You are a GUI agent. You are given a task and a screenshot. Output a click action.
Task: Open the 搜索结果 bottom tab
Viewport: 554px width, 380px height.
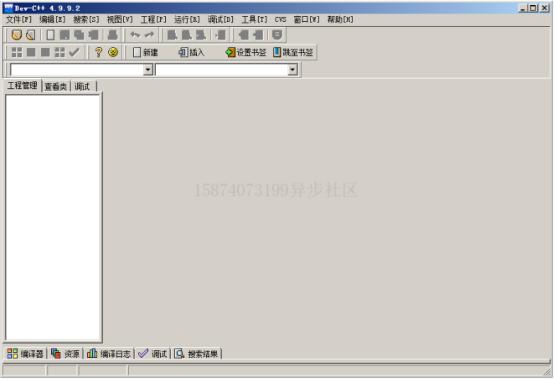(x=197, y=354)
